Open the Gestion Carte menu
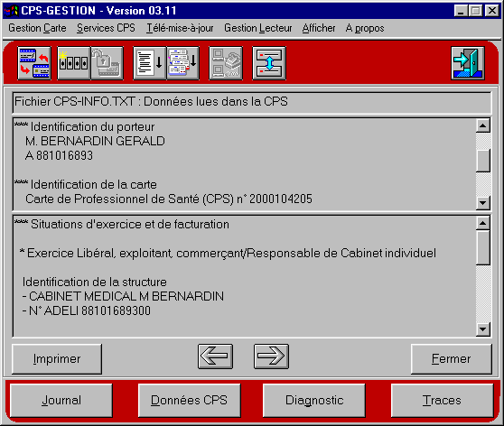504x426 pixels. coord(37,28)
